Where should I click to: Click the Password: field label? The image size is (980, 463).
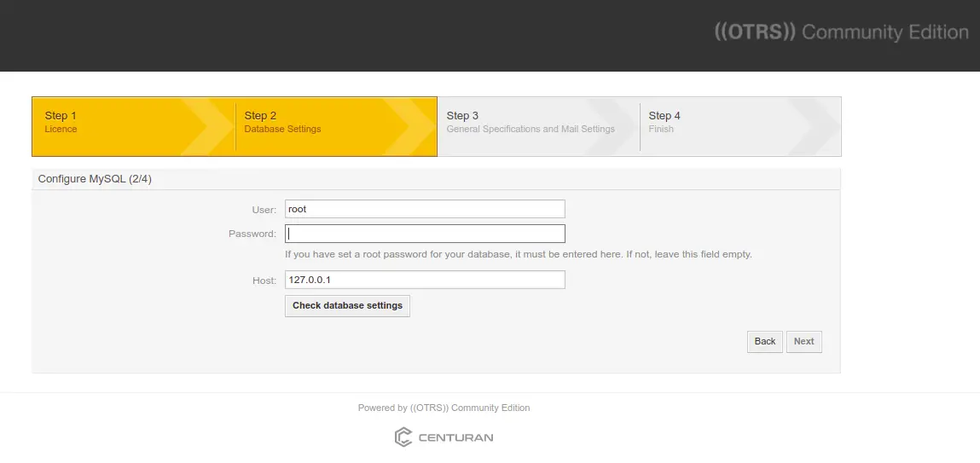[x=252, y=234]
